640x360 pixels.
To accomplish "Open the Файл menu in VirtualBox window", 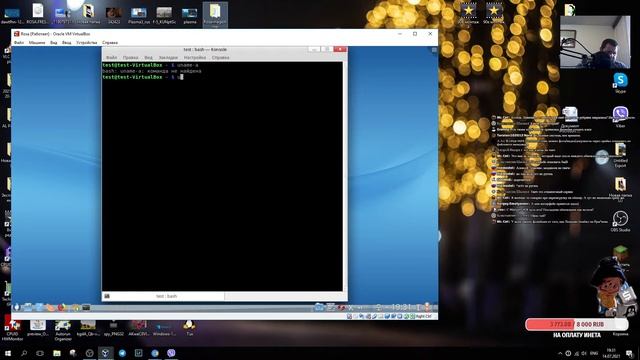I will [19, 42].
